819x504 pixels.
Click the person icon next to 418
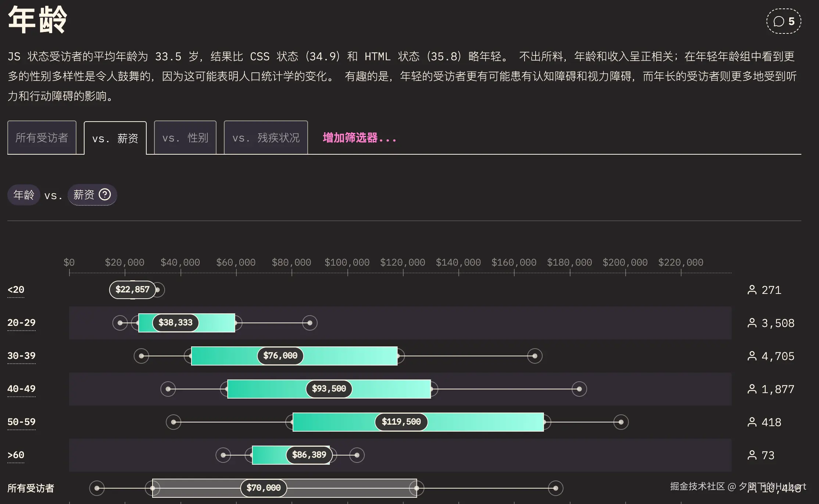[x=752, y=422]
